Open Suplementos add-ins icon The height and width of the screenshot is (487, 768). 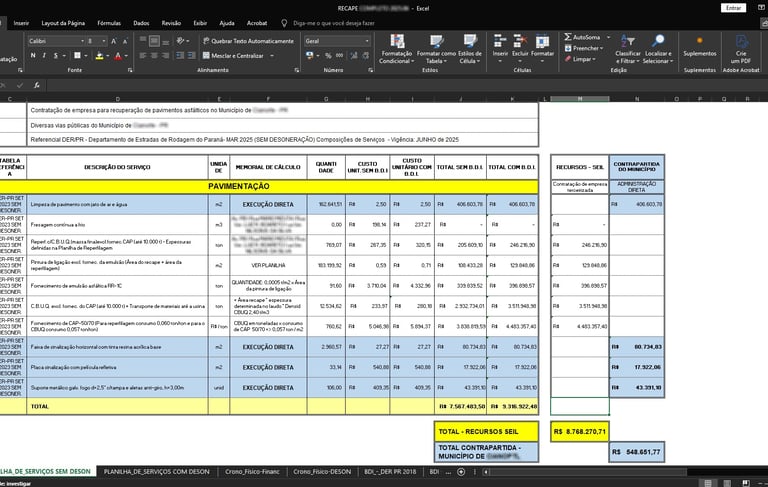click(x=699, y=38)
